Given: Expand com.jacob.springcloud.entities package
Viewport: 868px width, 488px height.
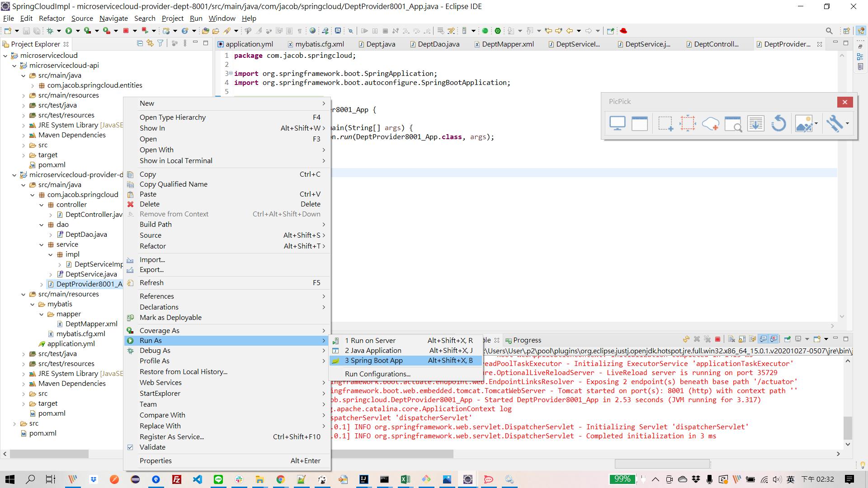Looking at the screenshot, I should click(33, 85).
